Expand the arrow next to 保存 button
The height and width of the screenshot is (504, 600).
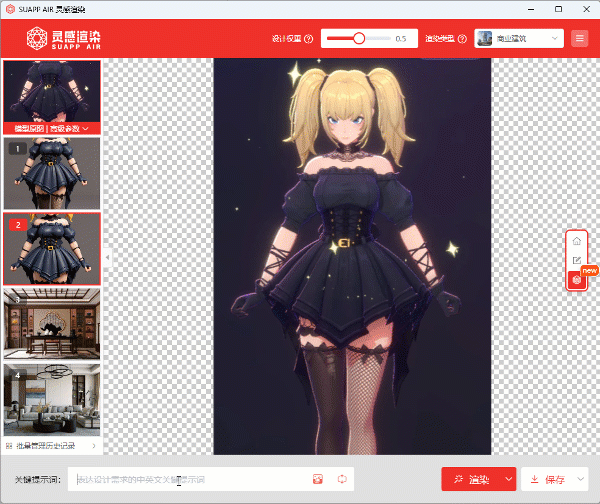pos(581,479)
